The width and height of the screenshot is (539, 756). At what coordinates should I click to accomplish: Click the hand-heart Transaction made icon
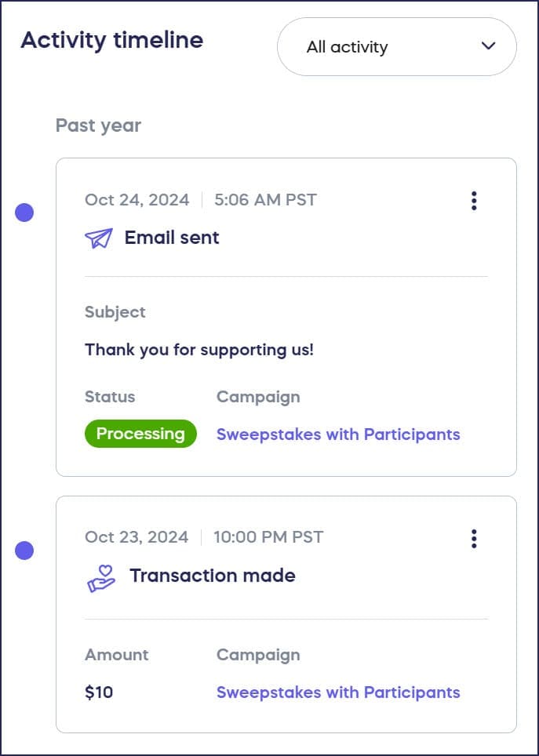[x=101, y=578]
